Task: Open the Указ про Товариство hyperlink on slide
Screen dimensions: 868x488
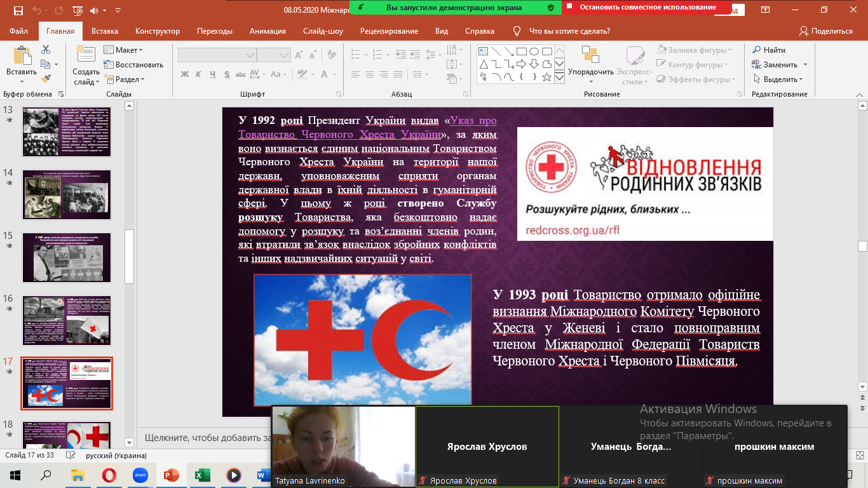Action: pos(368,128)
